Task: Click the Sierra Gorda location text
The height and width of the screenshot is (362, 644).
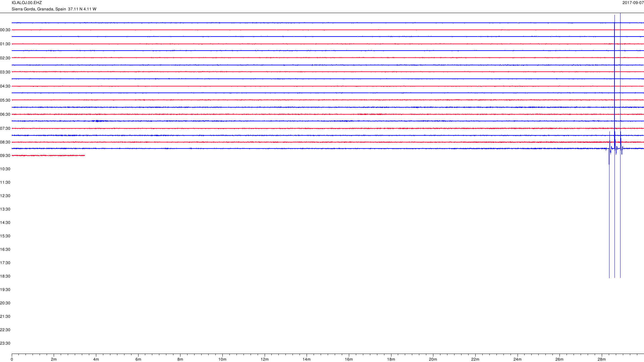Action: (x=54, y=9)
